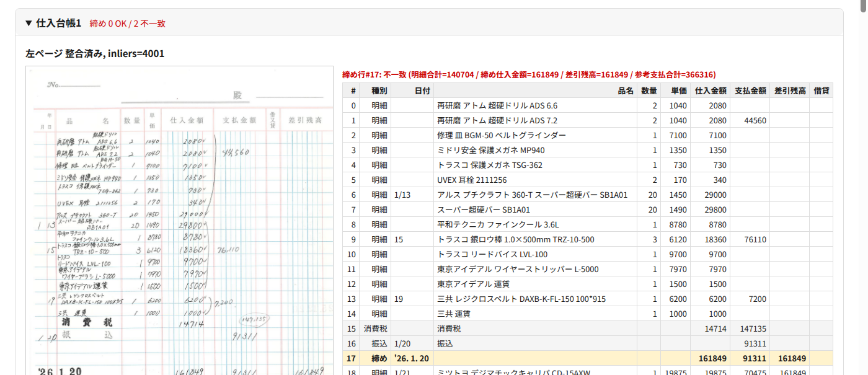Viewport: 868px width, 375px height.
Task: Select 平和テクニカ ファインクール 3.6L cell
Action: click(536, 224)
